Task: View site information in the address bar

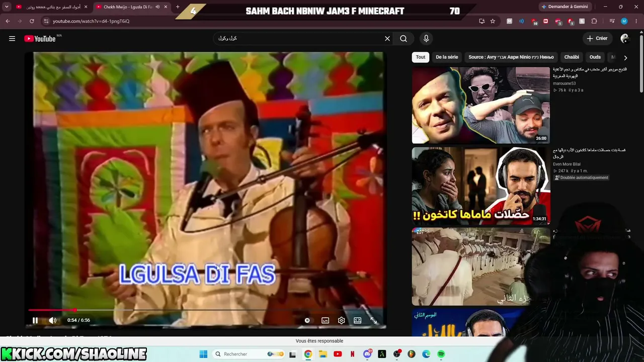Action: pos(46,21)
